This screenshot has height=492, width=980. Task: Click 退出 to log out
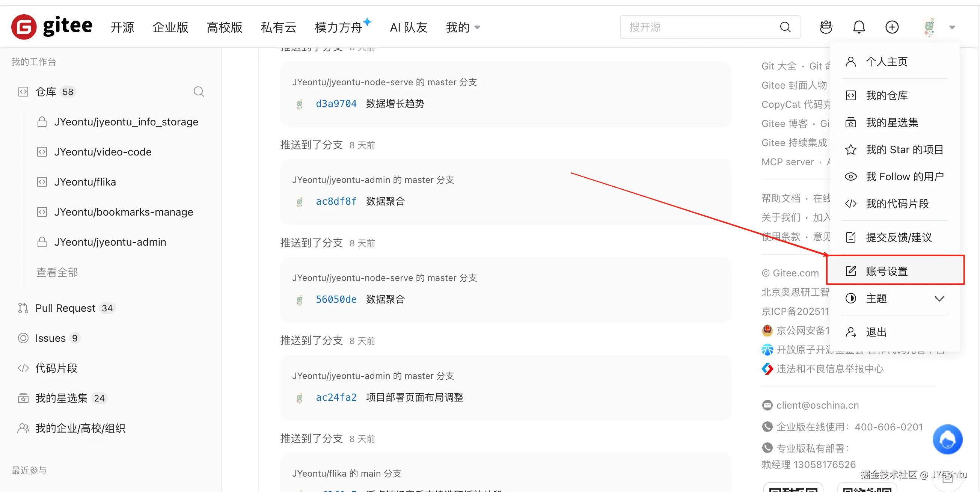click(876, 332)
